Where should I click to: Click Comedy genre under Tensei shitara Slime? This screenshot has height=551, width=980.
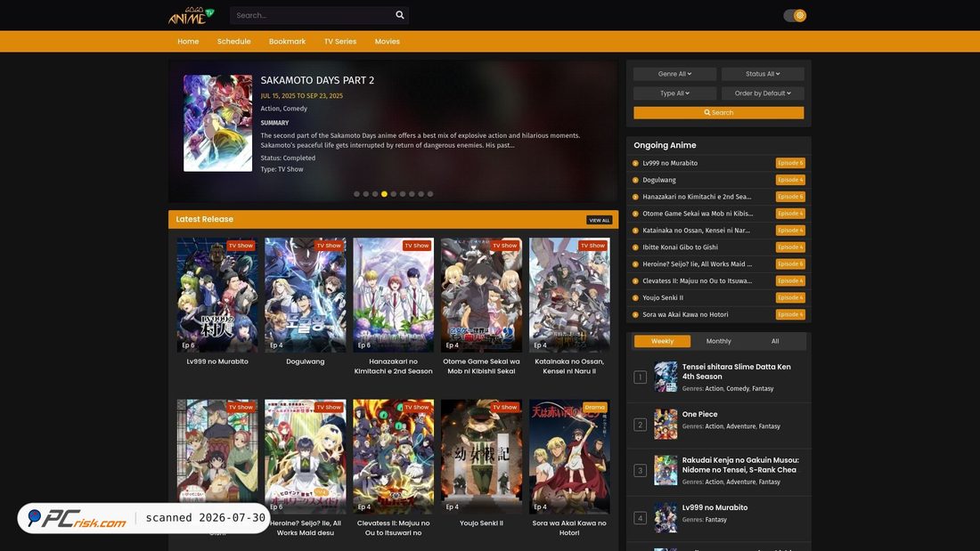coord(738,389)
